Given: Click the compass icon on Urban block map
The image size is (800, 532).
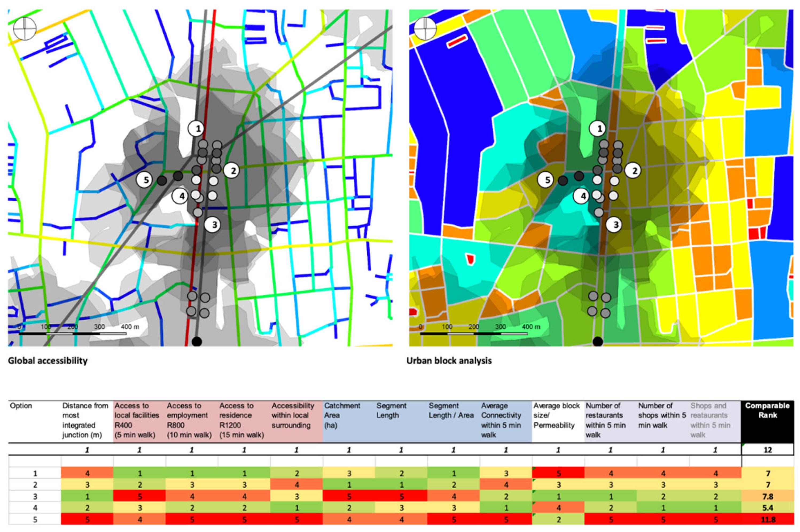Looking at the screenshot, I should click(x=425, y=29).
